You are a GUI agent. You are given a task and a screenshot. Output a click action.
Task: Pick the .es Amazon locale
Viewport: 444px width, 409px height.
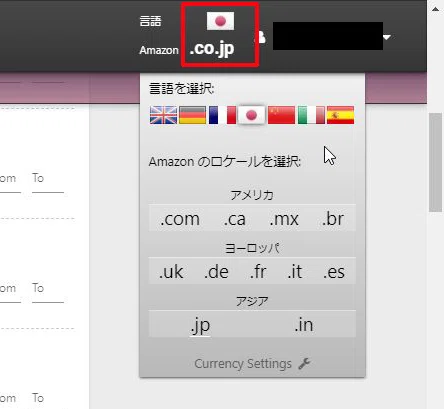click(x=334, y=272)
